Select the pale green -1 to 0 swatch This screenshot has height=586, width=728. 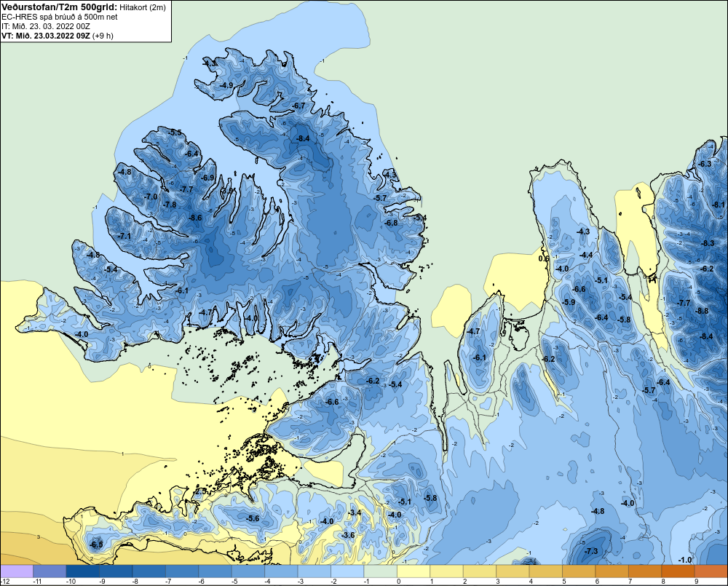pyautogui.click(x=381, y=571)
